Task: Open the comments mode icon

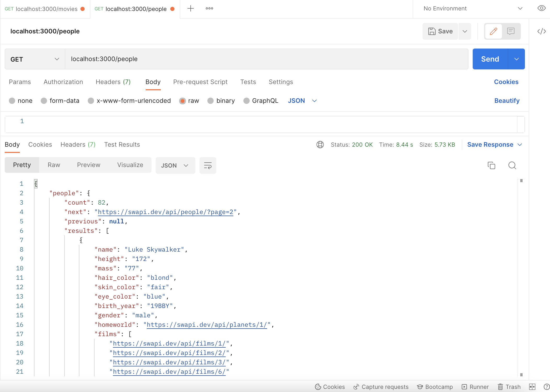Action: pyautogui.click(x=511, y=31)
